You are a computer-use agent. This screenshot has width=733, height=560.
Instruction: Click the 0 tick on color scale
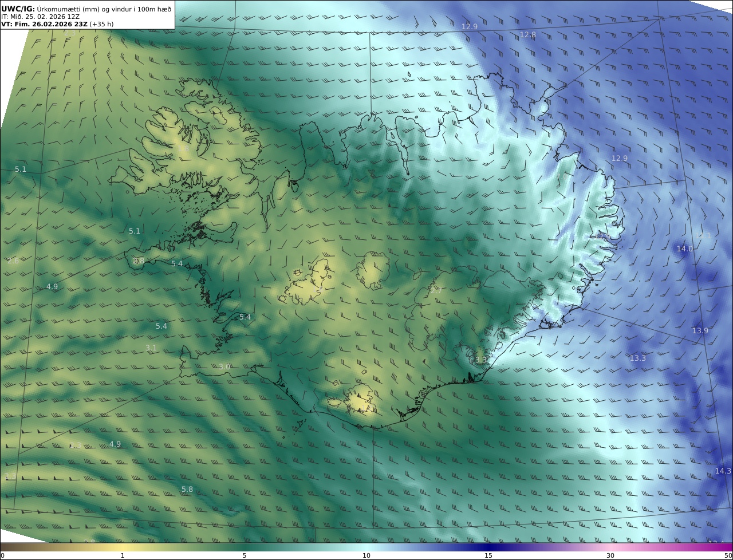point(2,555)
